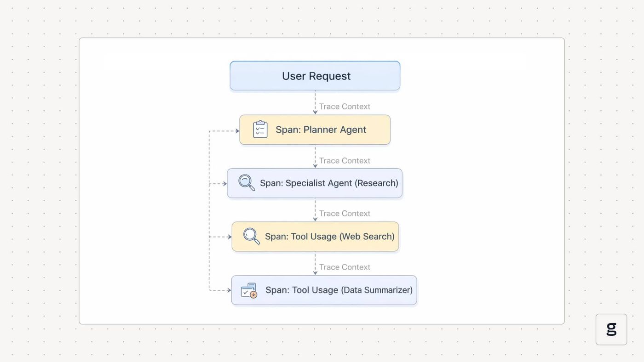Click the Data Summarizer document icon
Viewport: 644px width, 362px height.
[x=249, y=290]
